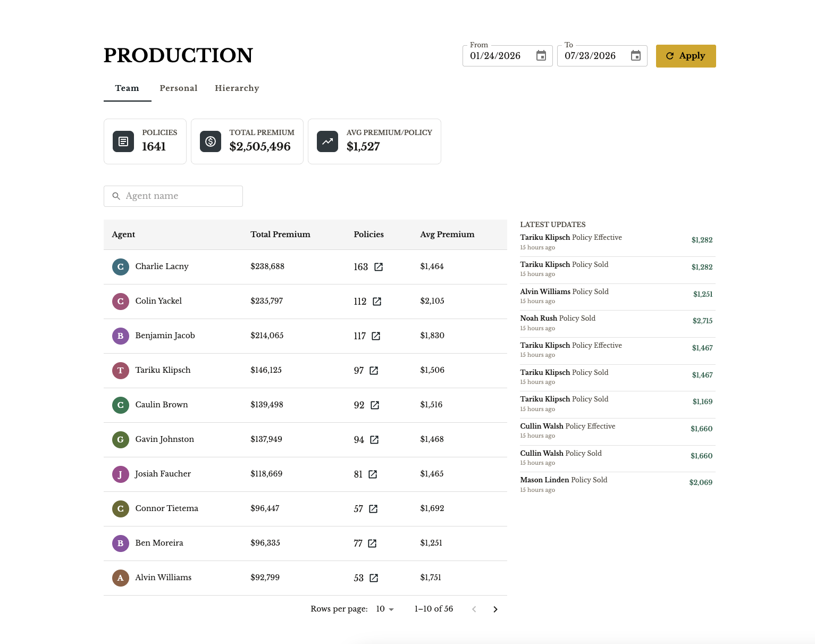
Task: Click the Cullin Walsh Policy Effective update
Action: click(618, 431)
